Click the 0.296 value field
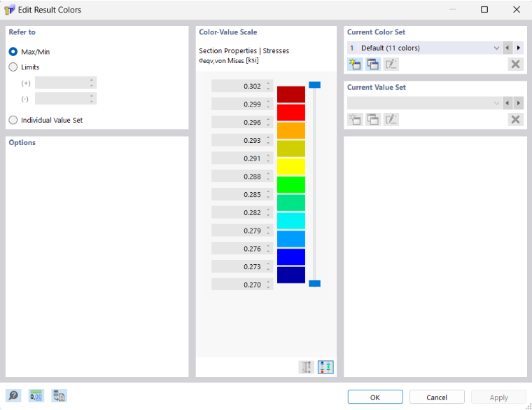Screen dimensions: 532x410 tap(242, 122)
